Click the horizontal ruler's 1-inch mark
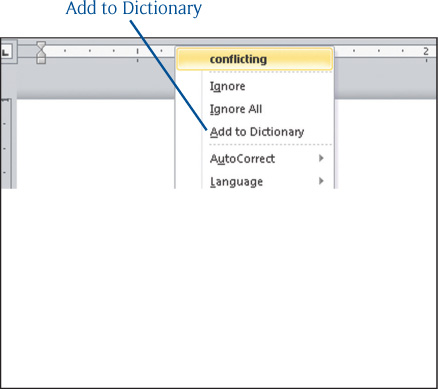Image resolution: width=438 pixels, height=389 pixels. click(x=137, y=51)
